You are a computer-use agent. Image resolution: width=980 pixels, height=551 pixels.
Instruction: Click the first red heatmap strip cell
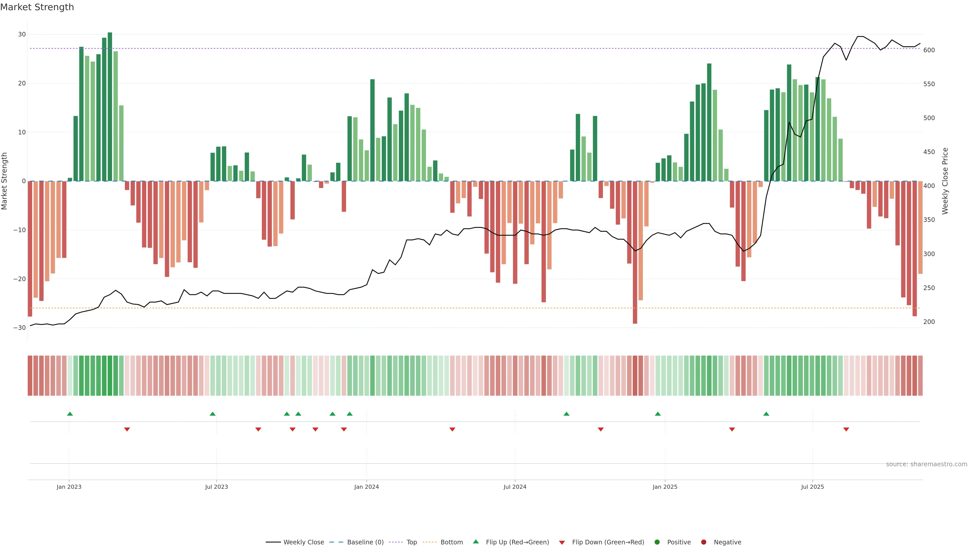coord(30,375)
